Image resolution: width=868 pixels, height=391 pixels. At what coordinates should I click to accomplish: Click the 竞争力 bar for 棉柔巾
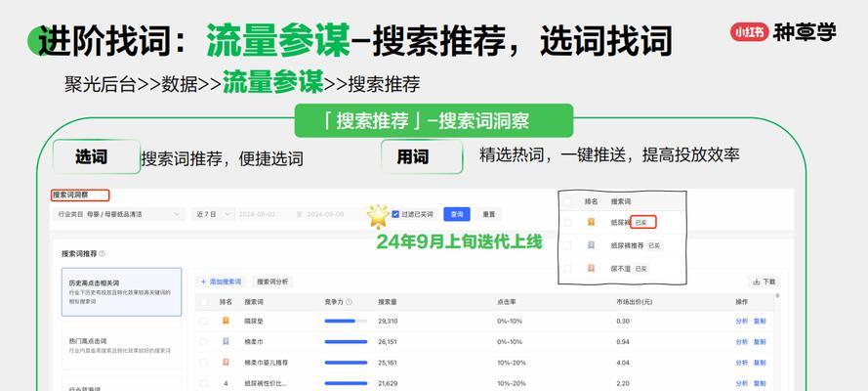coord(346,342)
